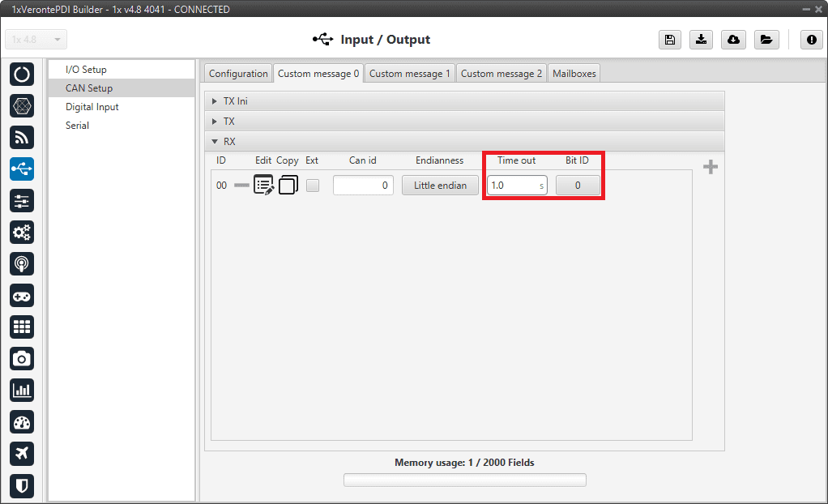Click the save disk icon in toolbar

point(669,40)
